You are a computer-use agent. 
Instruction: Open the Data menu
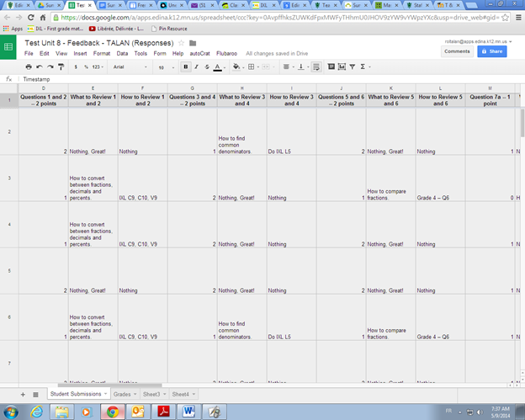(122, 54)
